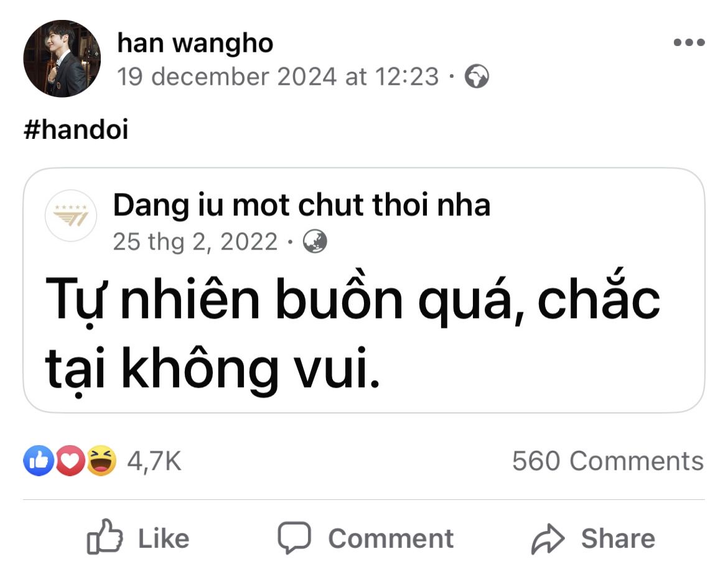
Task: Open the shared post's 25 thg 2, 2022 date
Action: click(x=195, y=242)
